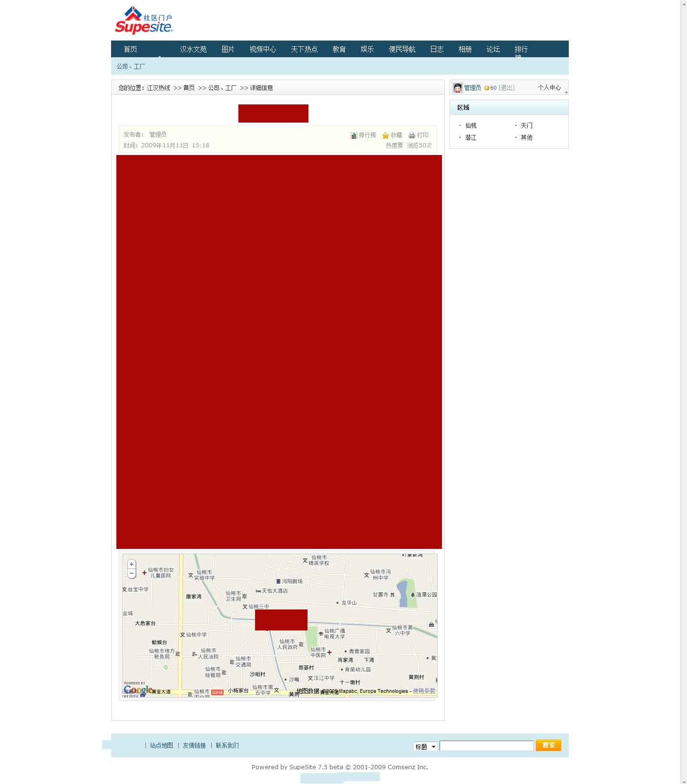Select the 潜江 region
Viewport: 687px width, 784px height.
471,137
